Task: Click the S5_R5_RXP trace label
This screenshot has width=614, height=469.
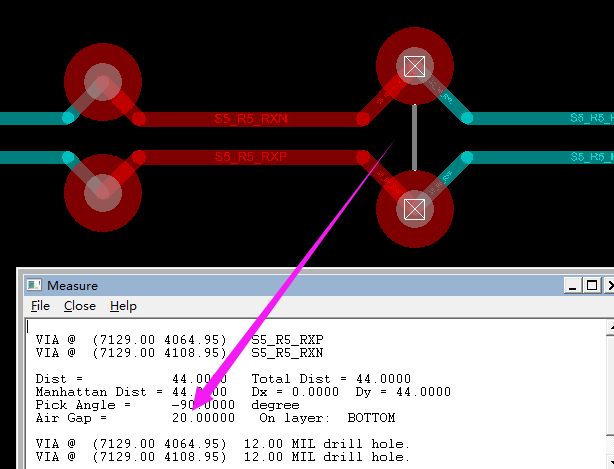Action: click(251, 157)
